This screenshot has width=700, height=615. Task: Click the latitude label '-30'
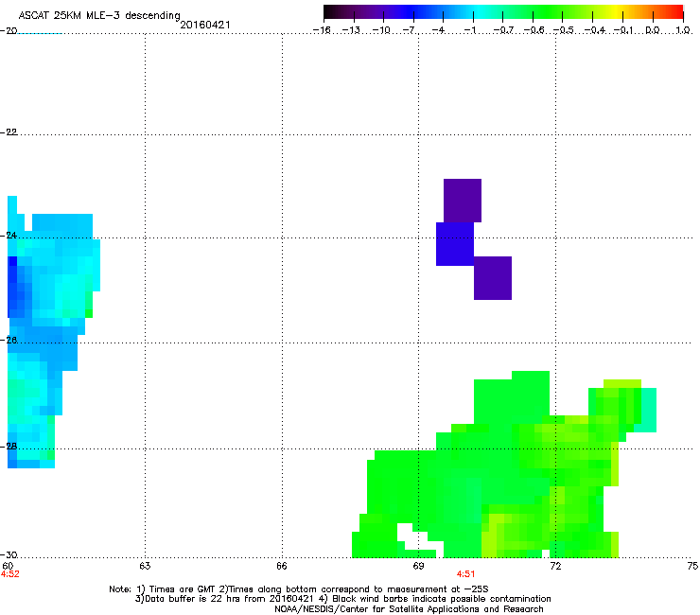[9, 554]
